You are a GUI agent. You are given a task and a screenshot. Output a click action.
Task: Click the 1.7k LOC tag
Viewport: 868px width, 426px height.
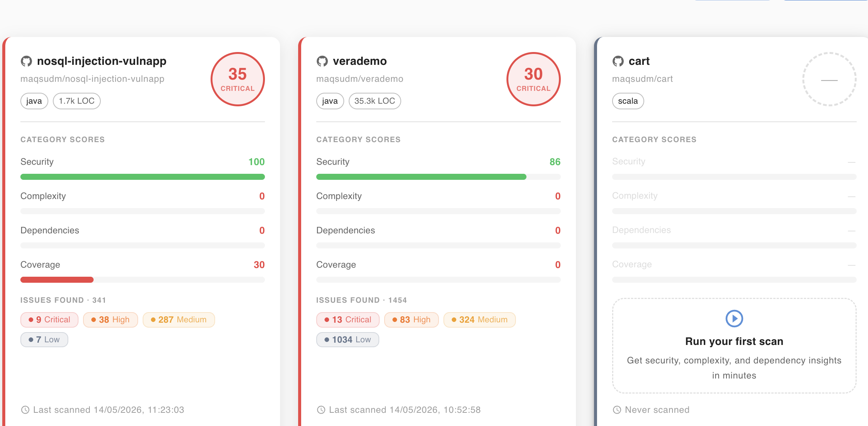(x=77, y=101)
